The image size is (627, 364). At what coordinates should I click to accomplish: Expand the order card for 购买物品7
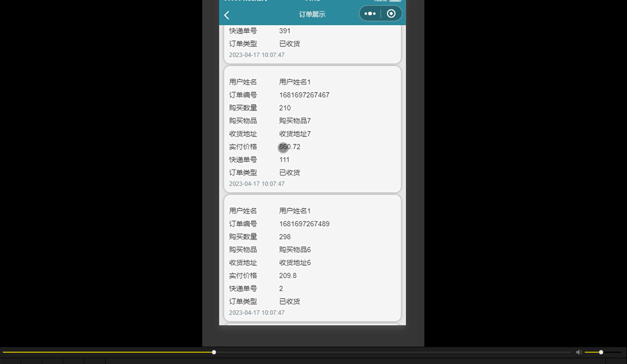(x=312, y=129)
